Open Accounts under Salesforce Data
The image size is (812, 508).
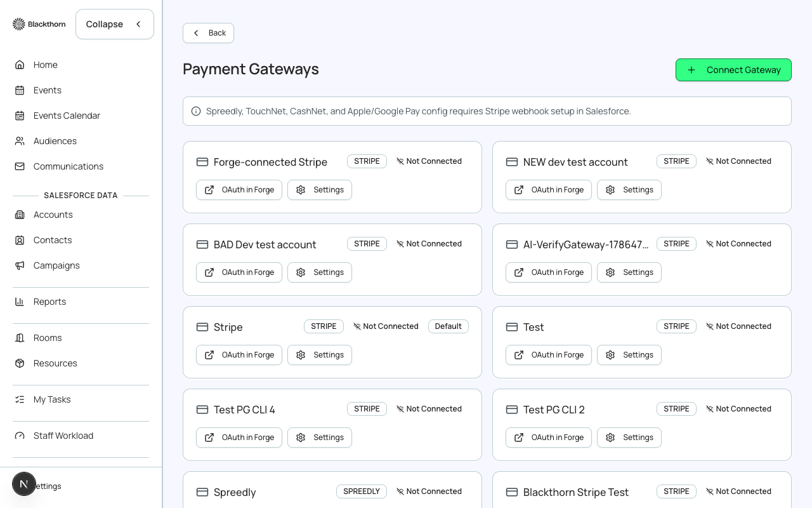[x=81, y=215]
